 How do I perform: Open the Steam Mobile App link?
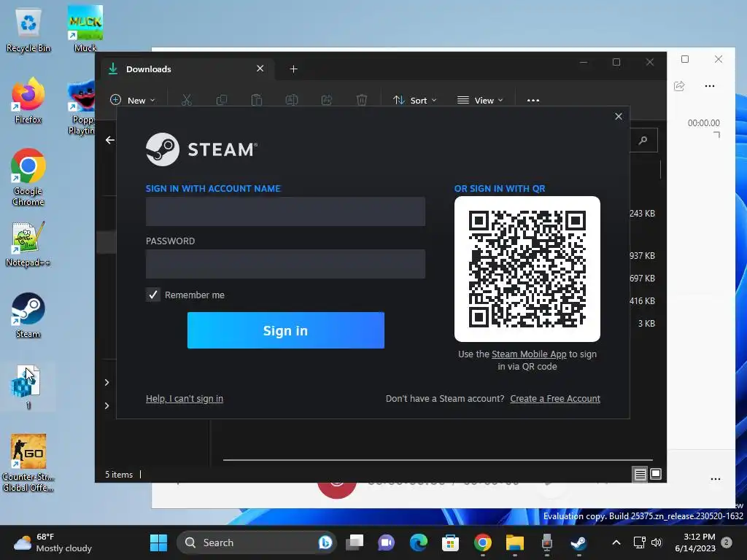tap(529, 354)
